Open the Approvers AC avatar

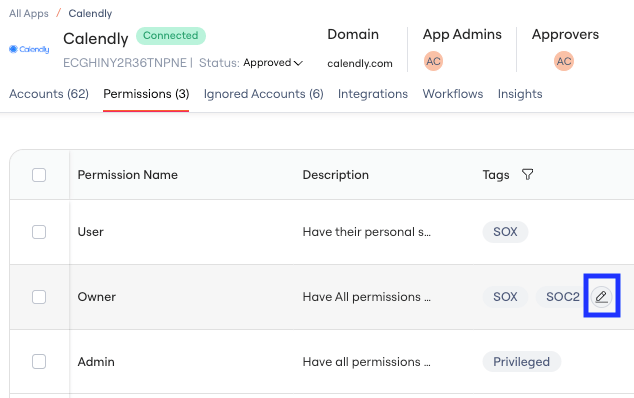(x=564, y=61)
